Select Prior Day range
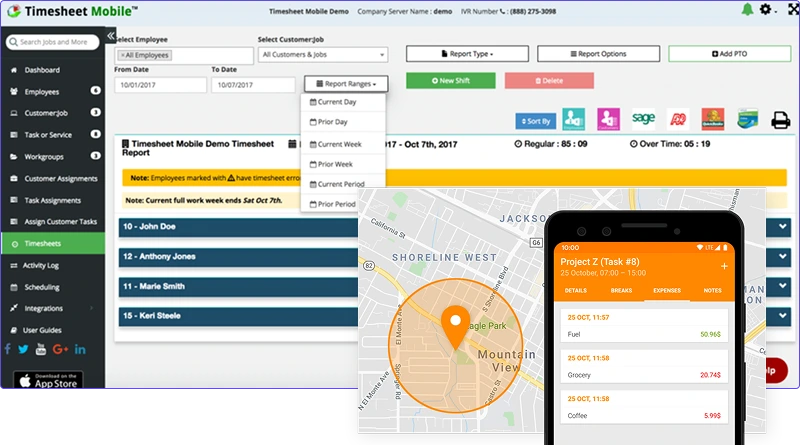The height and width of the screenshot is (445, 800). coord(343,122)
